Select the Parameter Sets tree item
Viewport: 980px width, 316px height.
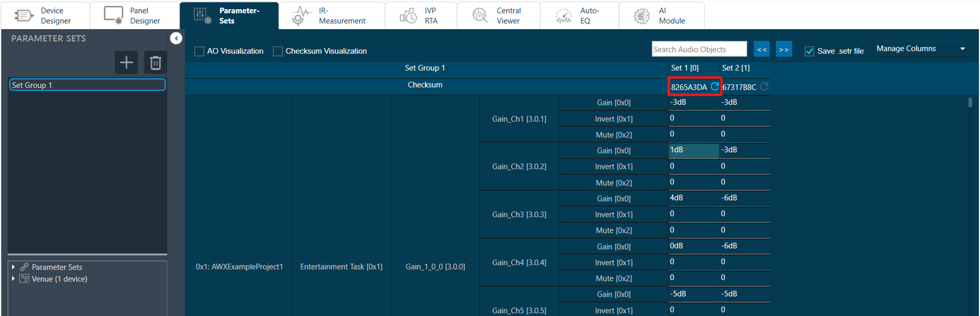coord(57,267)
